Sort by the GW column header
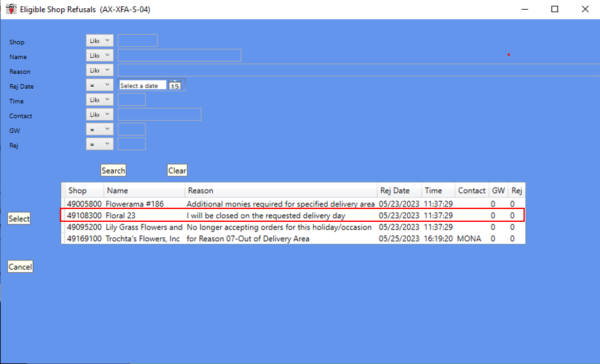This screenshot has height=364, width=600. pyautogui.click(x=498, y=190)
